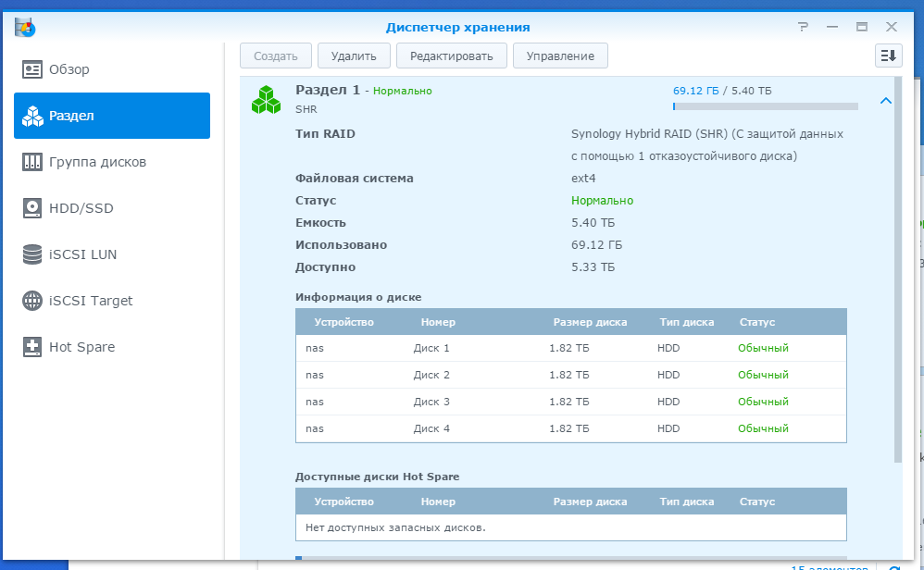Screen dimensions: 924x570
Task: Click the sort order toolbar icon
Action: click(x=889, y=56)
